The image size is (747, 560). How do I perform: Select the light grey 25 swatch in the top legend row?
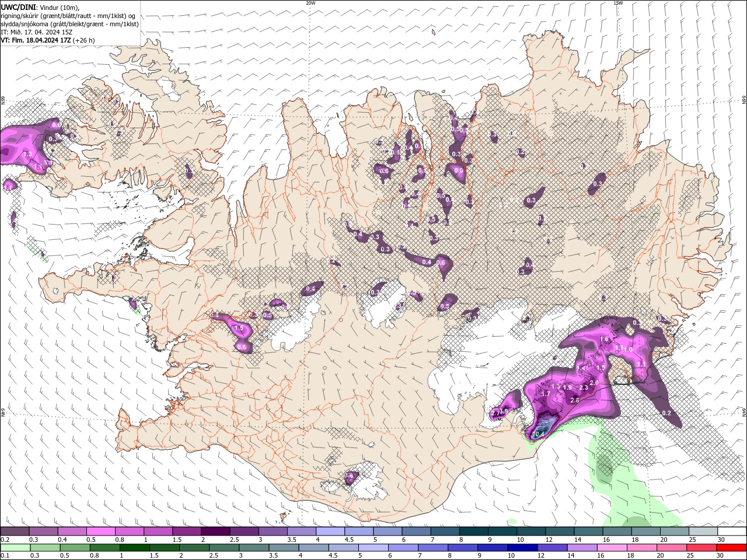pyautogui.click(x=703, y=531)
